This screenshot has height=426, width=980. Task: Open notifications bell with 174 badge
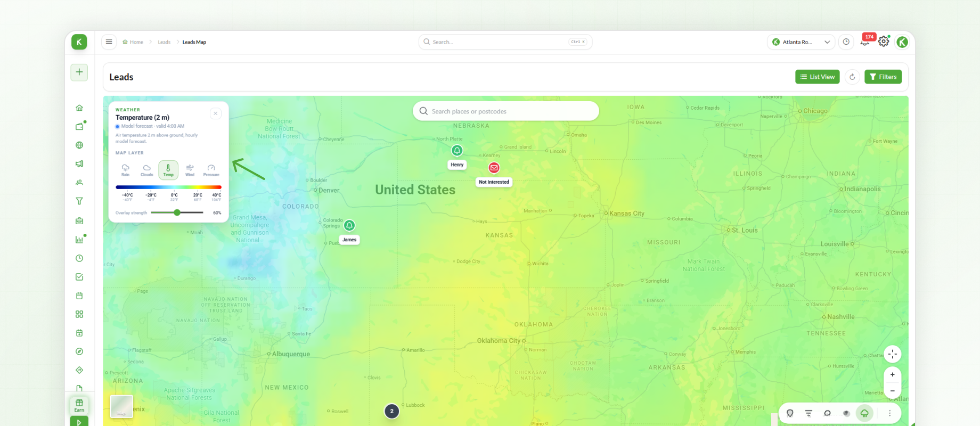point(865,42)
